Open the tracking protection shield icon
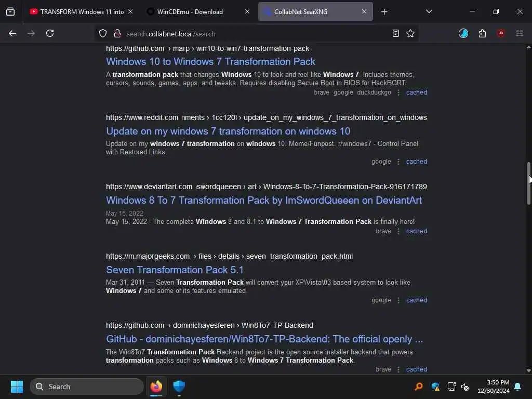532x399 pixels. pyautogui.click(x=103, y=33)
